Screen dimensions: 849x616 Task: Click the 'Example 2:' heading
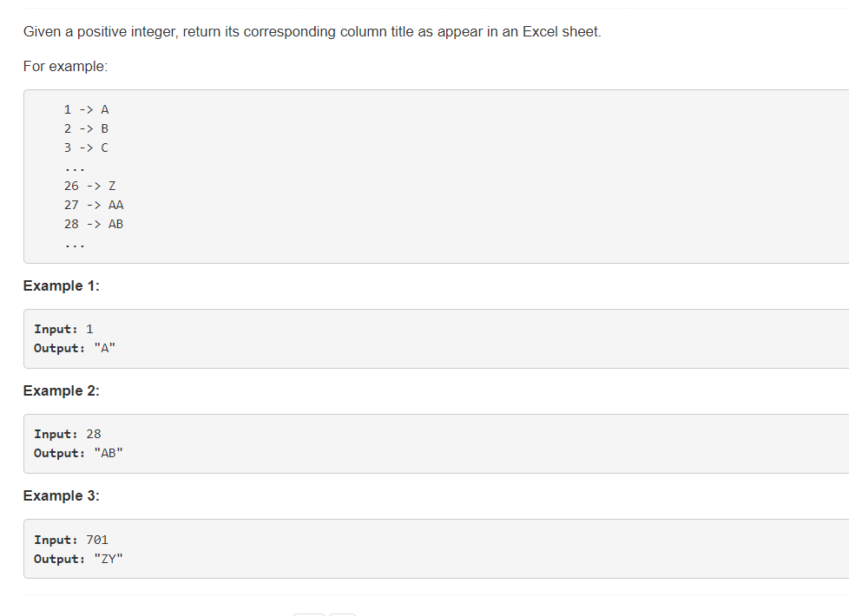click(61, 390)
